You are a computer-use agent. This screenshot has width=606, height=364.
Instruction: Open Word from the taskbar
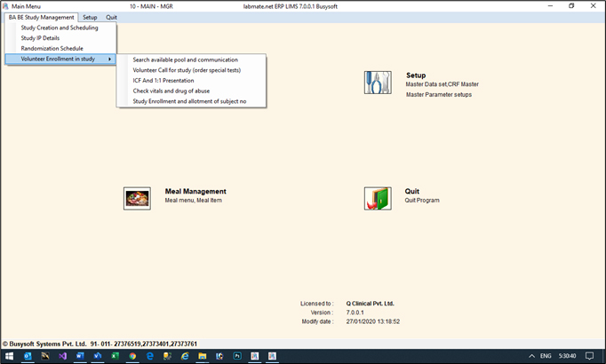coord(80,356)
